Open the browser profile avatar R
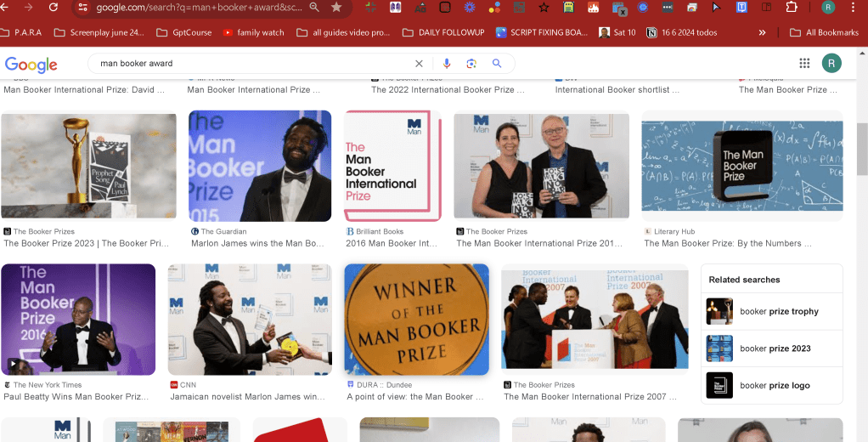 click(x=828, y=7)
